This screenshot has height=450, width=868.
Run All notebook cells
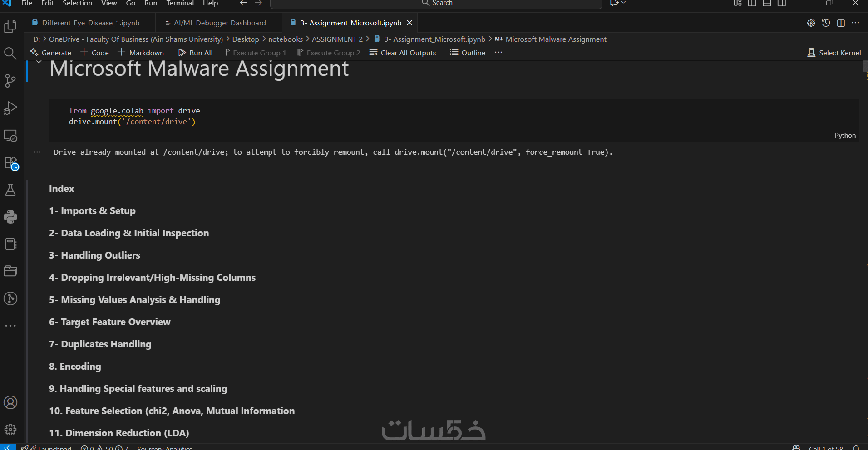click(x=196, y=53)
